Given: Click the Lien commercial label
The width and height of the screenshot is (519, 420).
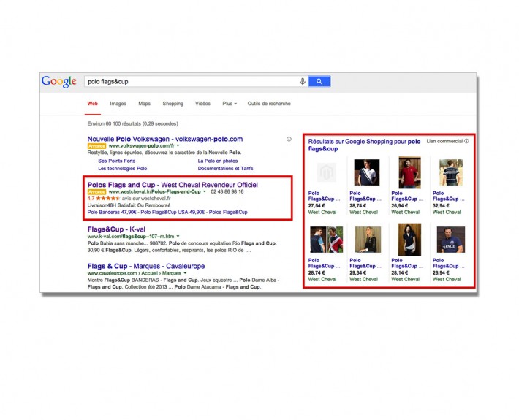Looking at the screenshot, I should coord(444,141).
